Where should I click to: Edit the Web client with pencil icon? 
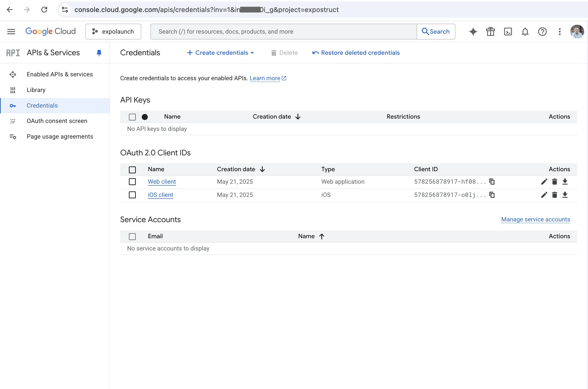click(544, 182)
